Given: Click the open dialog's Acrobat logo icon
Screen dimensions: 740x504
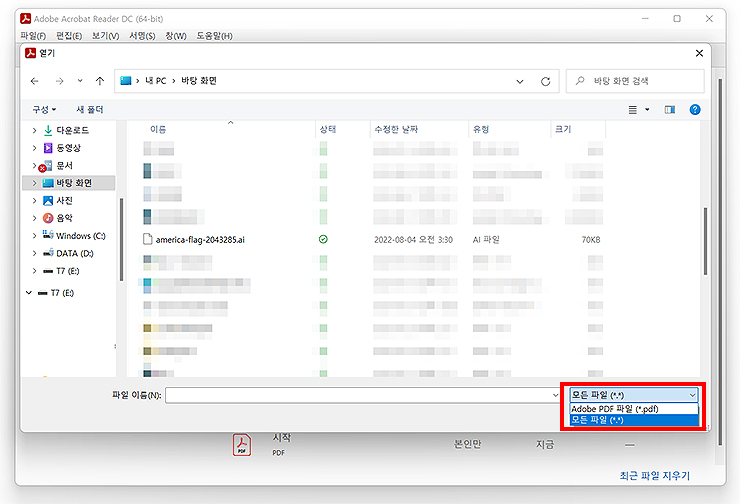Looking at the screenshot, I should tap(30, 53).
